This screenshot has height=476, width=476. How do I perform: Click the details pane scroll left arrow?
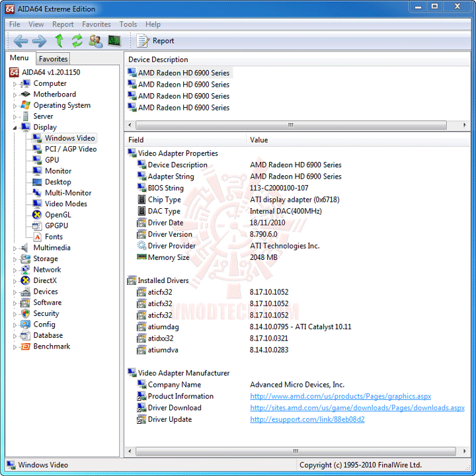130,451
